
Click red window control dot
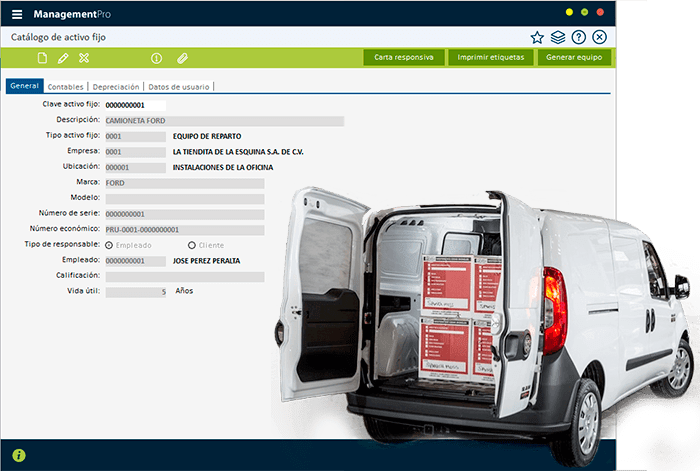[600, 12]
